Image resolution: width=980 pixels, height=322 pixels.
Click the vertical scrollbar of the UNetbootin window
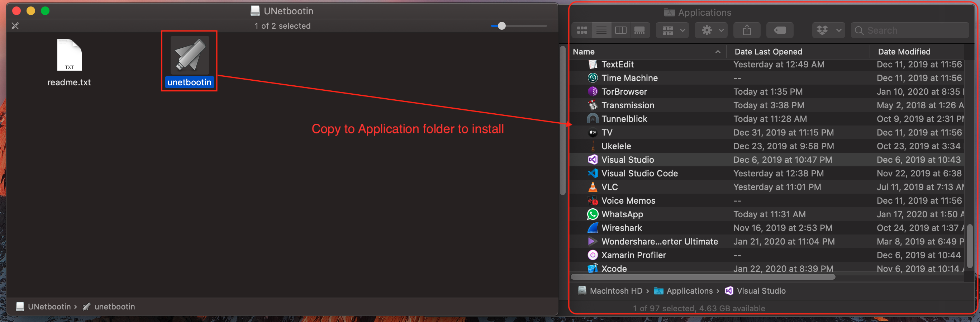coord(563,120)
